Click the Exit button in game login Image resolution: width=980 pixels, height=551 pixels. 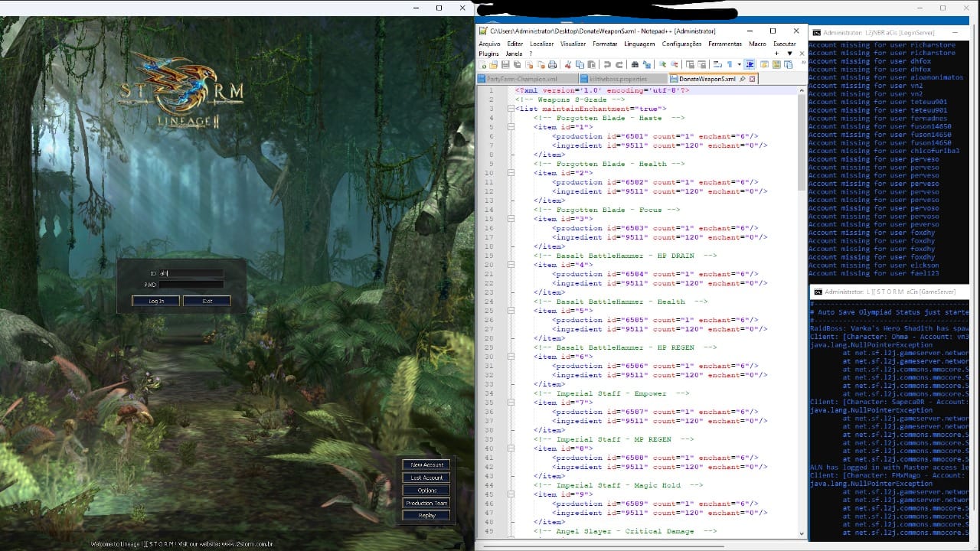(207, 301)
